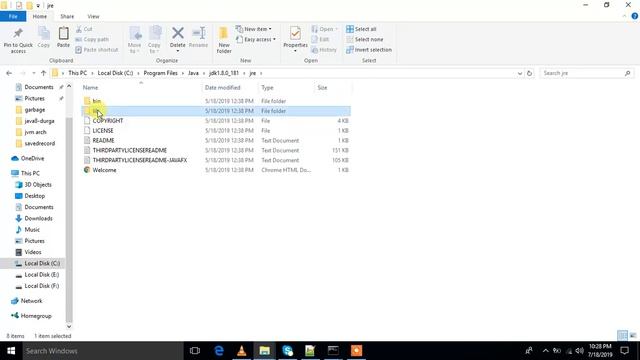Select Homegroup in navigation pane
The height and width of the screenshot is (360, 640).
pos(36,316)
